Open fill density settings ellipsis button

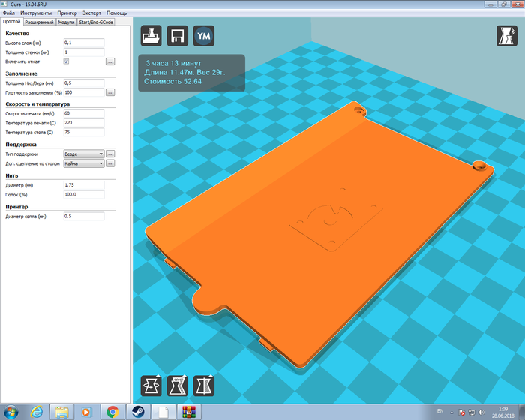click(x=109, y=92)
